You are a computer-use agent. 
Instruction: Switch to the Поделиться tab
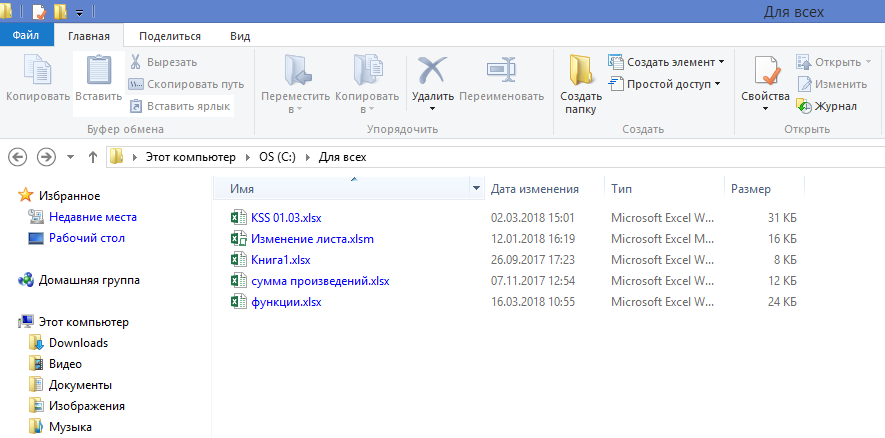tap(170, 36)
